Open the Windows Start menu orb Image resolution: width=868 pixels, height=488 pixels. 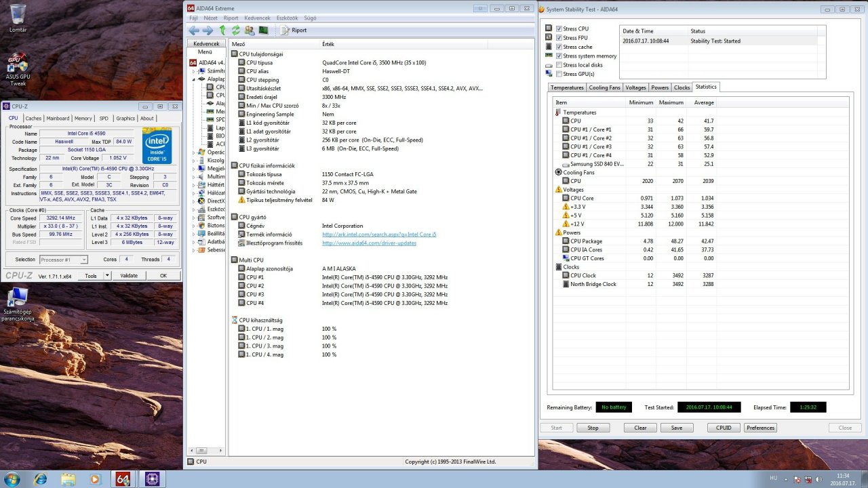[12, 479]
